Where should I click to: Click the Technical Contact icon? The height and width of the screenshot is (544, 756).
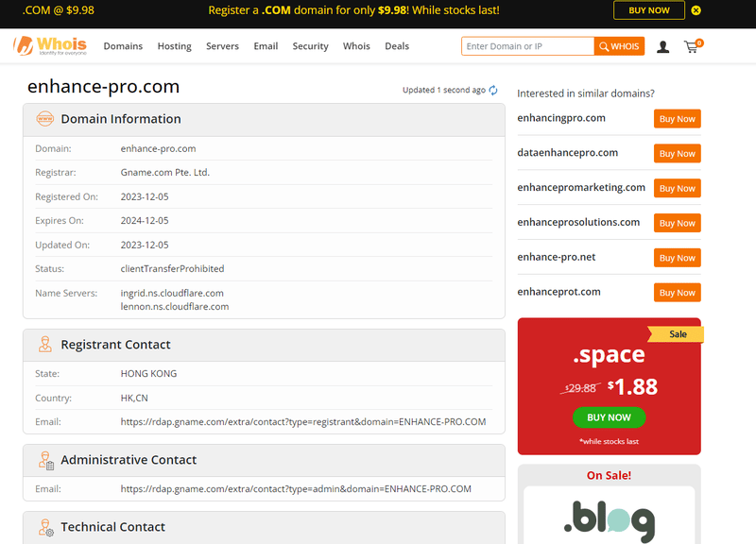tap(45, 528)
